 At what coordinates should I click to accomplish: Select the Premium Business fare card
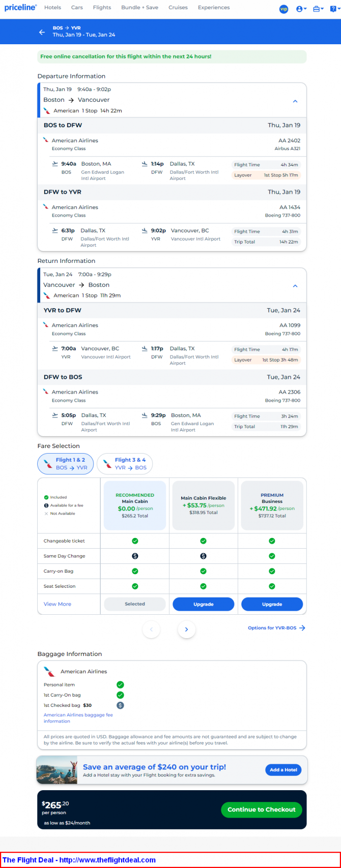(x=272, y=505)
